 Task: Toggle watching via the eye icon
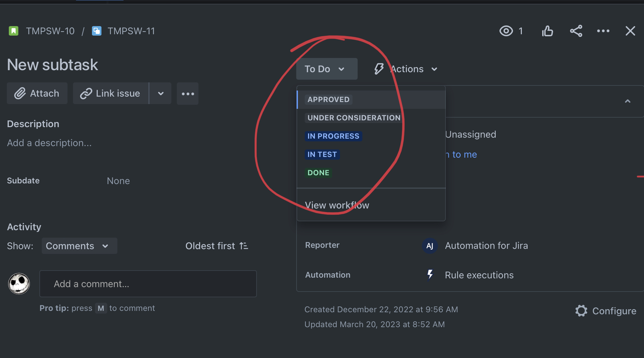tap(506, 31)
